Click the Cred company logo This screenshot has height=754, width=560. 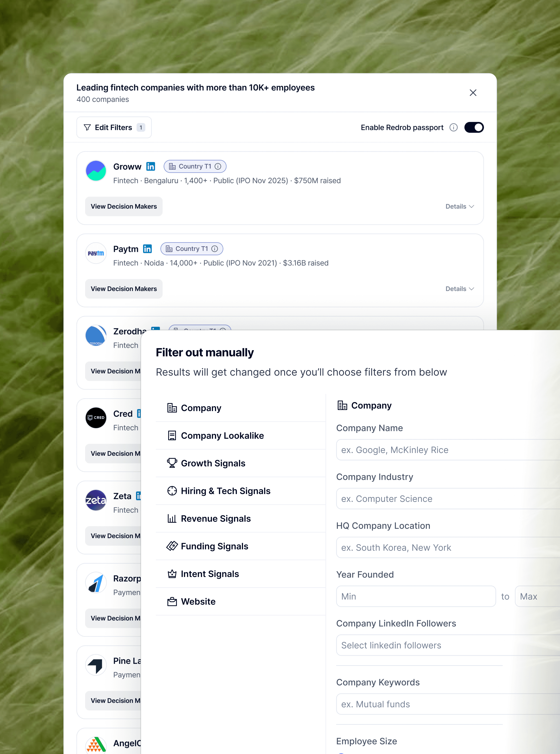point(96,418)
